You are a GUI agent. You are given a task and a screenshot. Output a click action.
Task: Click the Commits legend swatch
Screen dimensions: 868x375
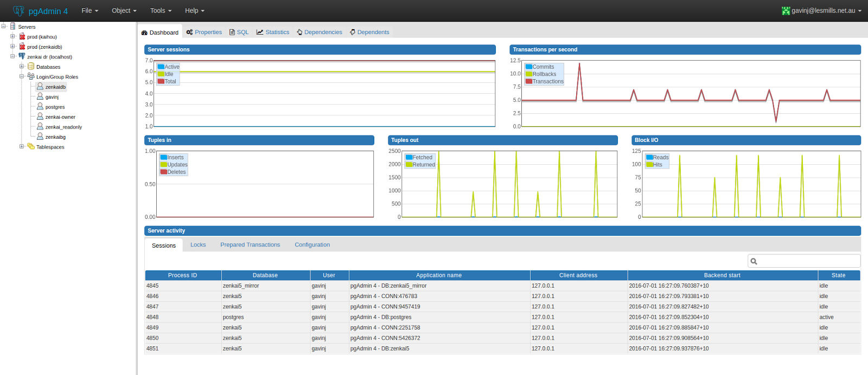click(x=529, y=67)
